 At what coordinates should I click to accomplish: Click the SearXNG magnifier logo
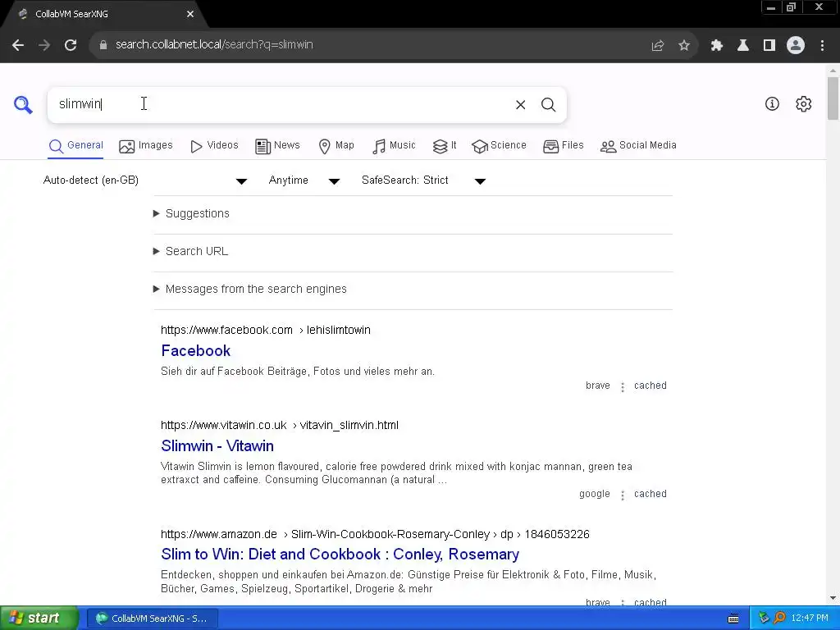click(x=23, y=104)
